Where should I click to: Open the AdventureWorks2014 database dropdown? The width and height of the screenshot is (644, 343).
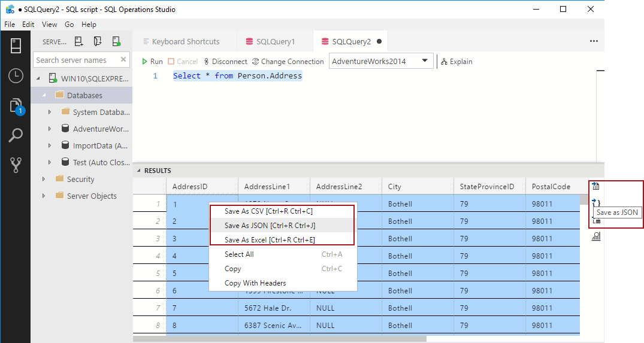click(x=380, y=61)
